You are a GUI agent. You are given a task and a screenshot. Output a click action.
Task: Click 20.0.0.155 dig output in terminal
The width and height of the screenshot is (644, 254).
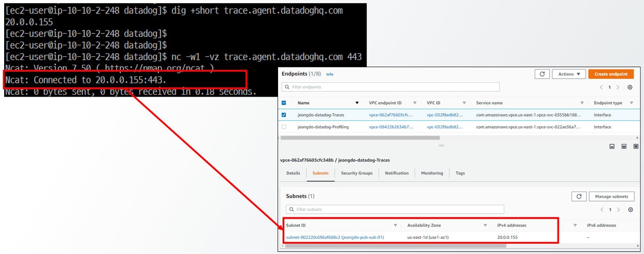(x=29, y=22)
